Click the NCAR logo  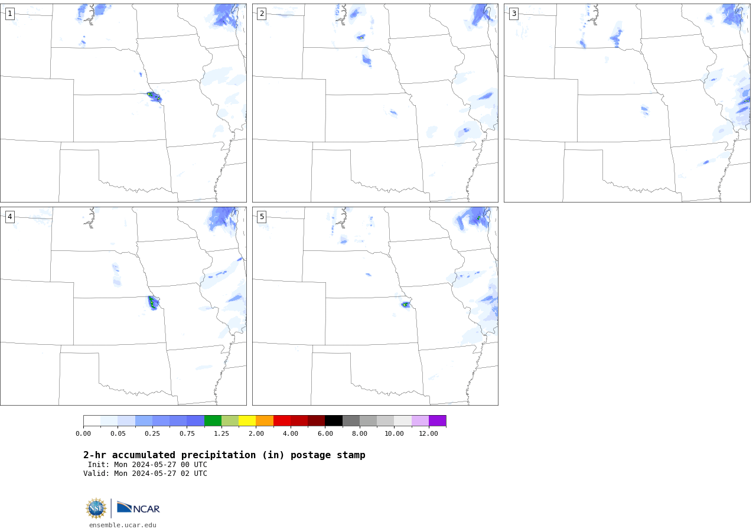pyautogui.click(x=138, y=508)
